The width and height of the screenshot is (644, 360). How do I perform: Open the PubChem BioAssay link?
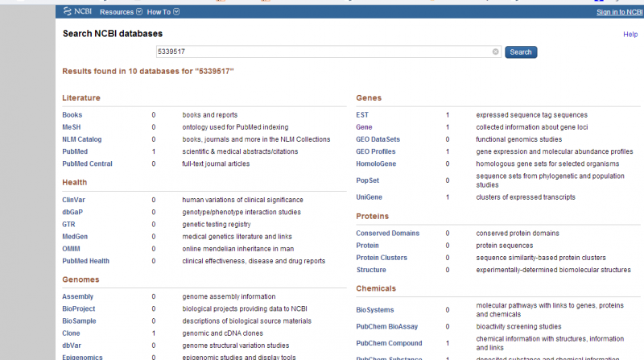tap(387, 327)
